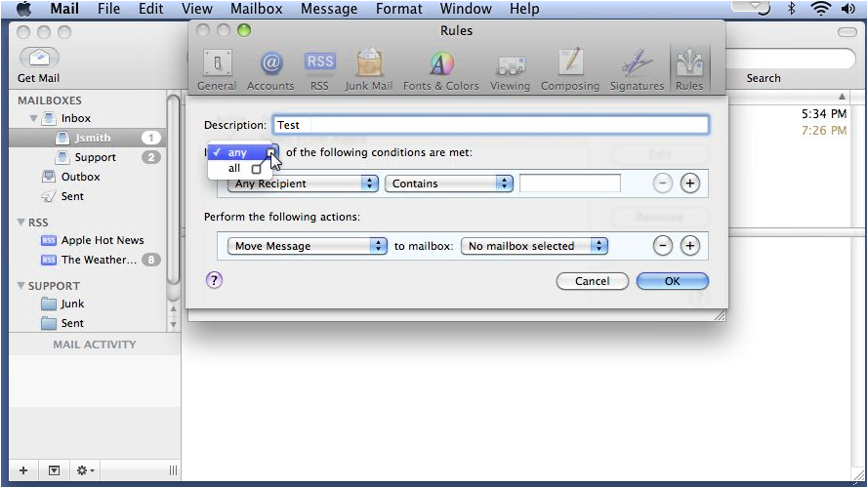Open the Accounts preferences pane
The width and height of the screenshot is (868, 488).
270,70
